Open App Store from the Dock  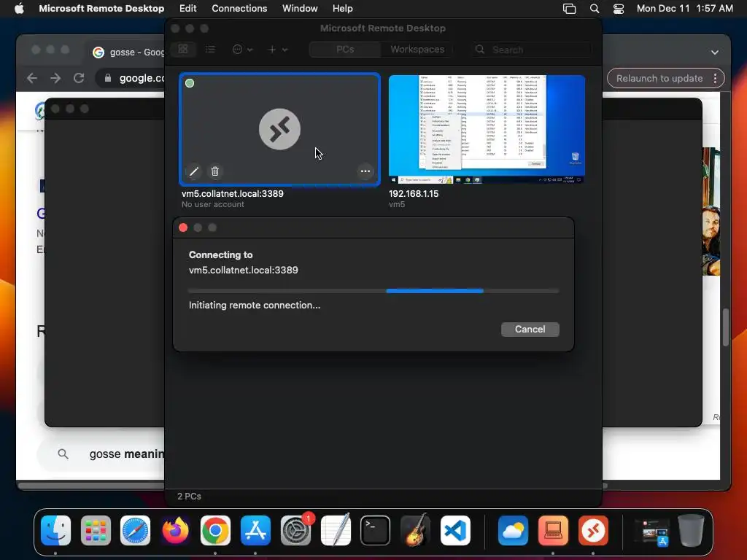click(x=255, y=530)
